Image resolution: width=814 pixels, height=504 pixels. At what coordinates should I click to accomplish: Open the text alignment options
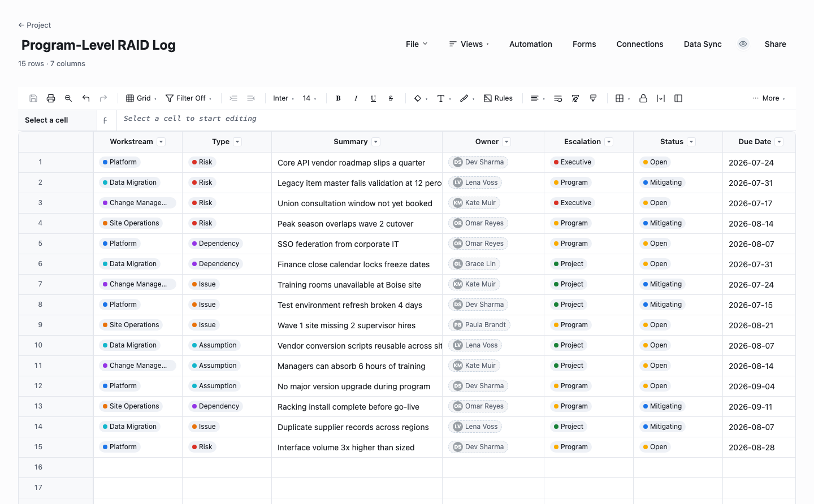pyautogui.click(x=538, y=98)
